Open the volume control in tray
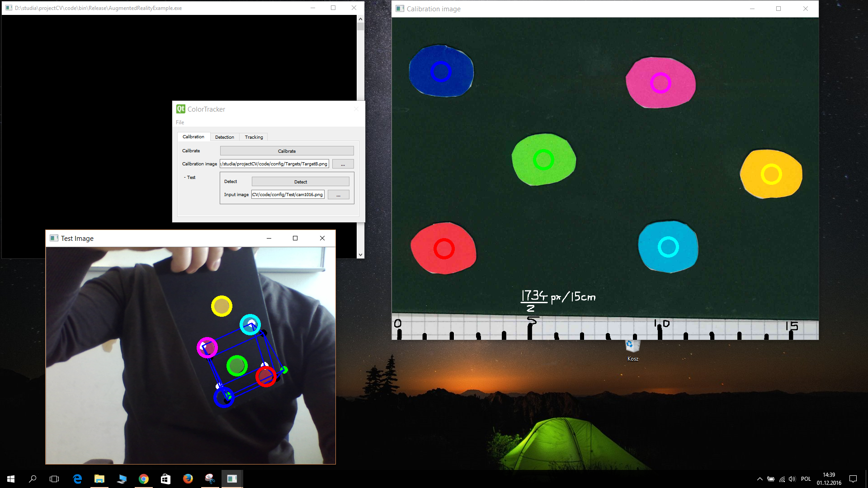 (792, 479)
